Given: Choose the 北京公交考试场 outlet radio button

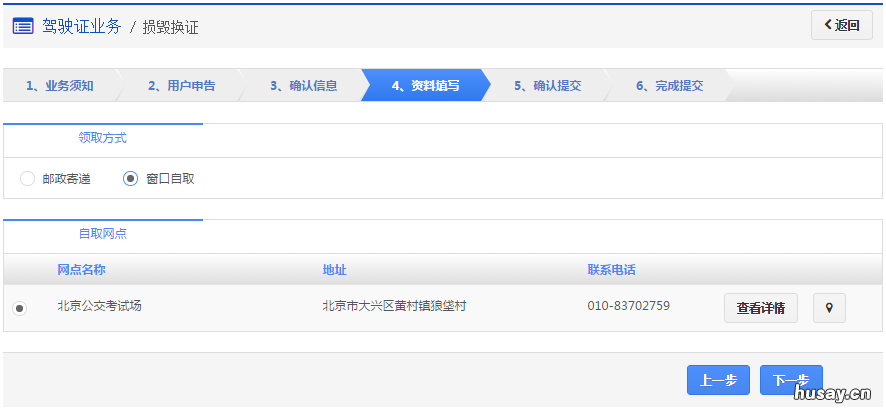Looking at the screenshot, I should coord(20,308).
